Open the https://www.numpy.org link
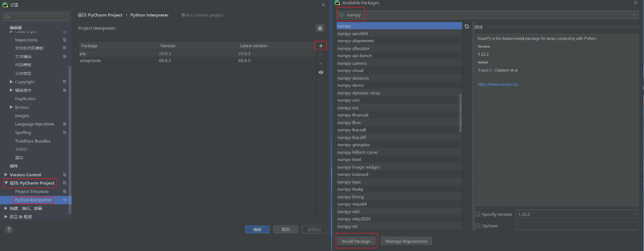This screenshot has height=251, width=644. click(x=498, y=84)
